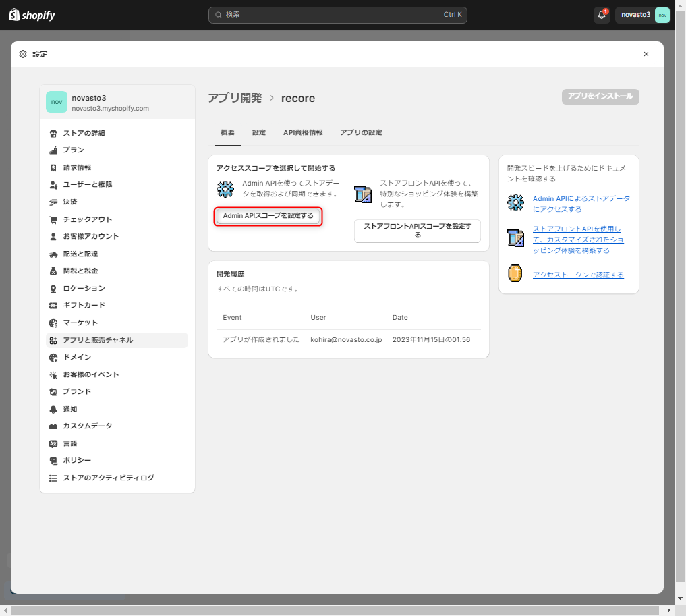This screenshot has height=616, width=686.
Task: Click the ロケーション pin icon
Action: coord(53,288)
